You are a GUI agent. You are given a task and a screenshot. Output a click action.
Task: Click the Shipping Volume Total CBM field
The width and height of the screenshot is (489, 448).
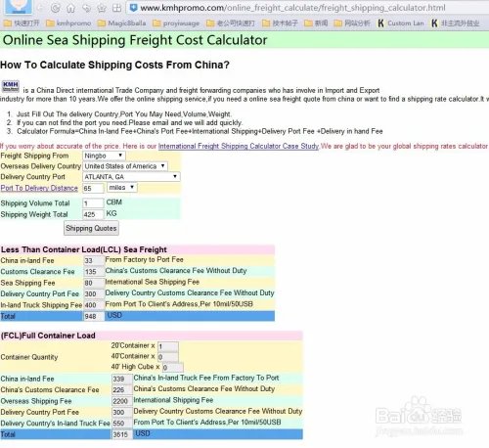coord(93,203)
